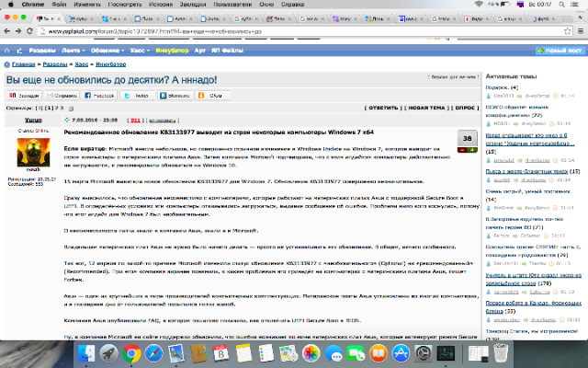The height and width of the screenshot is (368, 588).
Task: Open Messages from the Dock
Action: tap(334, 353)
